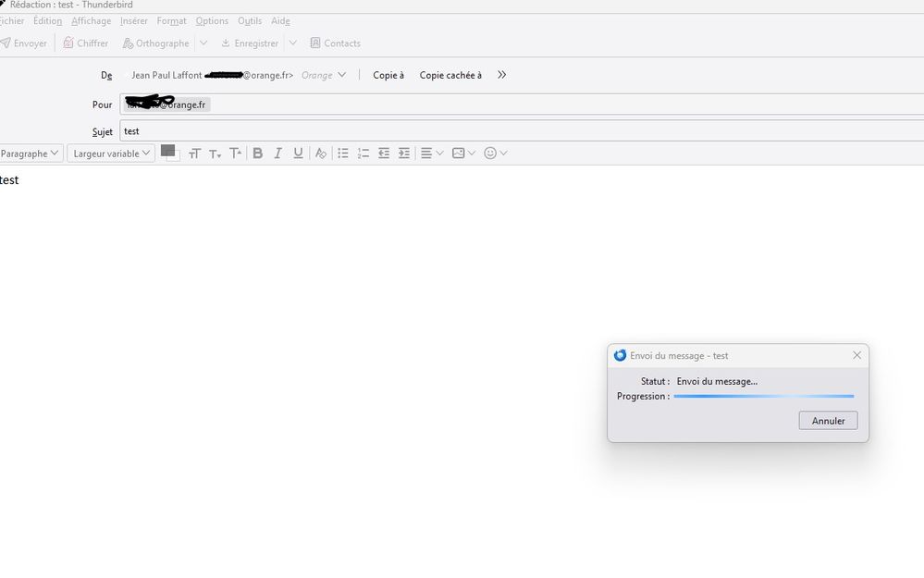Decrease the text indentation
This screenshot has height=578, width=924.
pos(383,153)
